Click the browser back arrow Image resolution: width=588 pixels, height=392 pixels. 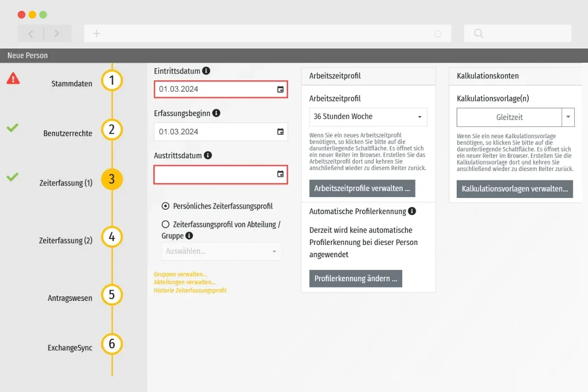point(31,33)
